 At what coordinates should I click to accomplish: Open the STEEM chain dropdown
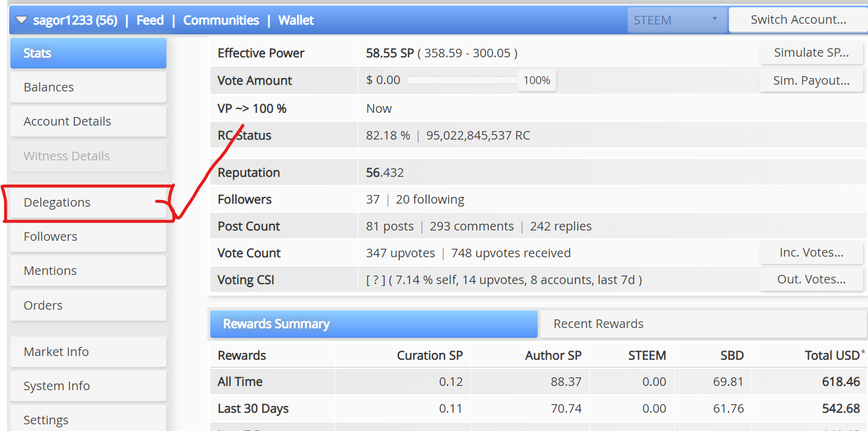pos(677,20)
